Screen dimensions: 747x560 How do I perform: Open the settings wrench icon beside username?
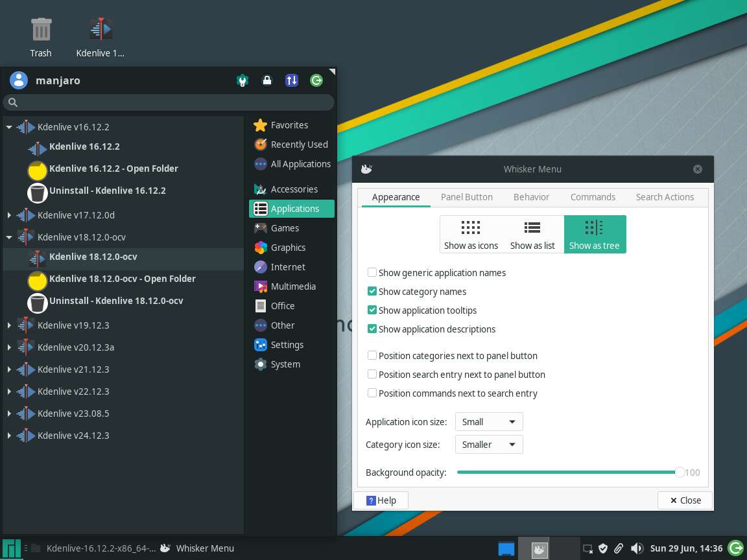pos(242,80)
